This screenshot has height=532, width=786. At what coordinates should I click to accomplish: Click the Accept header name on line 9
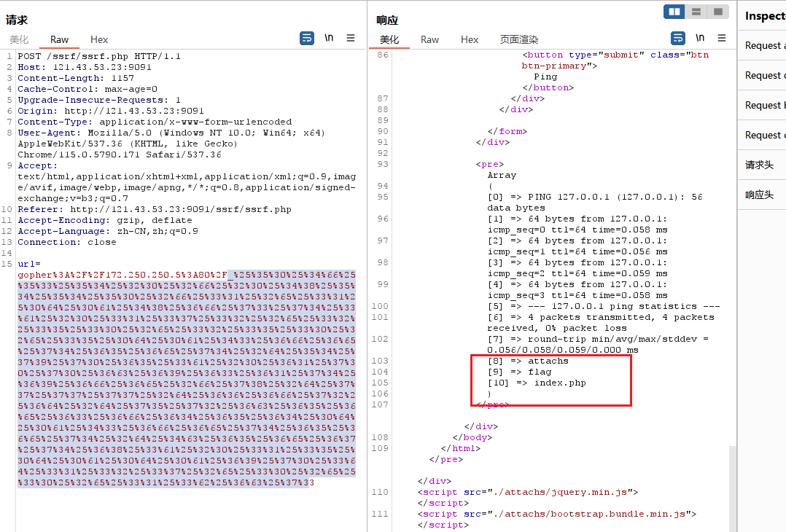click(x=38, y=166)
